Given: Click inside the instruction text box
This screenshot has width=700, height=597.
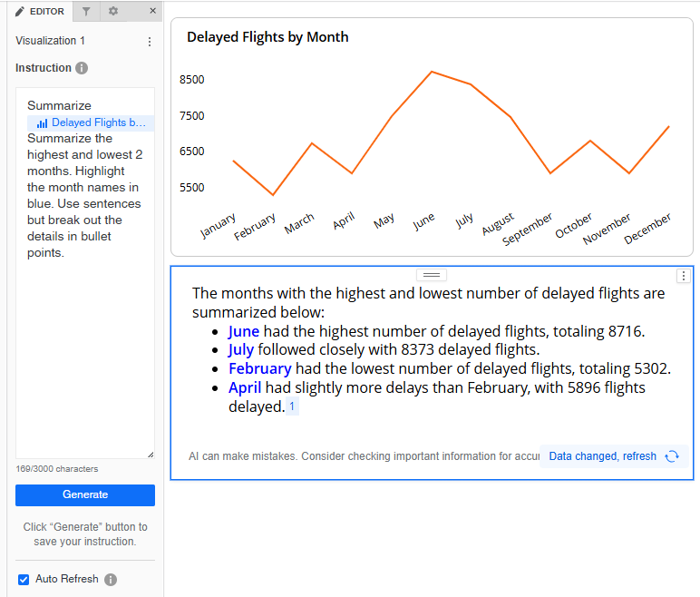Looking at the screenshot, I should [84, 345].
